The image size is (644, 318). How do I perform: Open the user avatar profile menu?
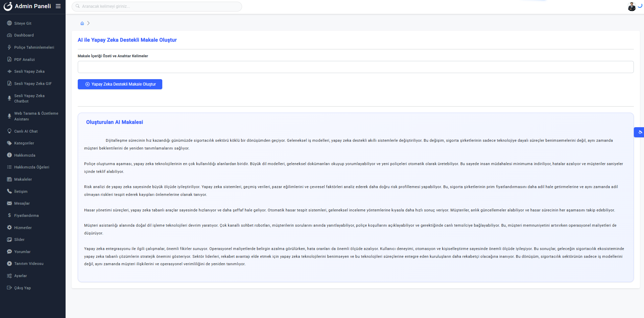pyautogui.click(x=631, y=6)
